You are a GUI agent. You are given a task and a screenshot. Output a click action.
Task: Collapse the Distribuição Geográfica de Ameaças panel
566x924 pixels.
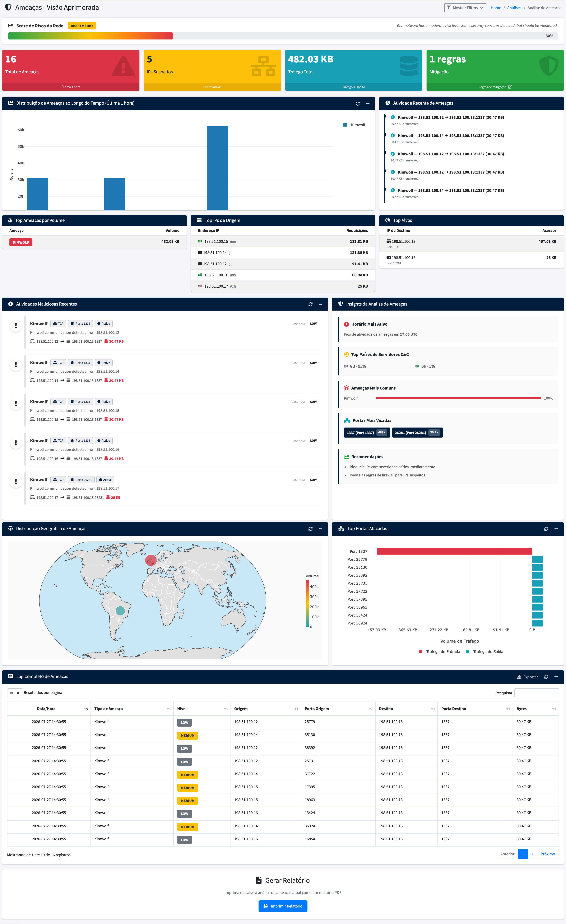(x=320, y=529)
